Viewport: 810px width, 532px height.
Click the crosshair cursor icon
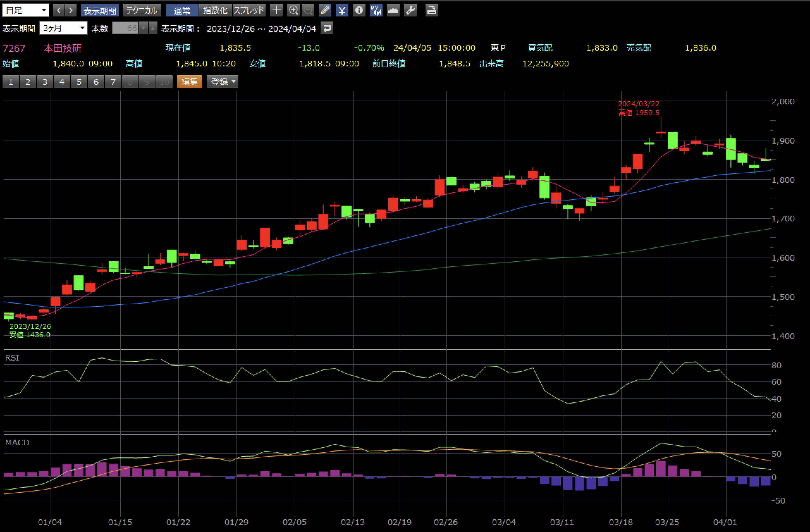(x=276, y=10)
